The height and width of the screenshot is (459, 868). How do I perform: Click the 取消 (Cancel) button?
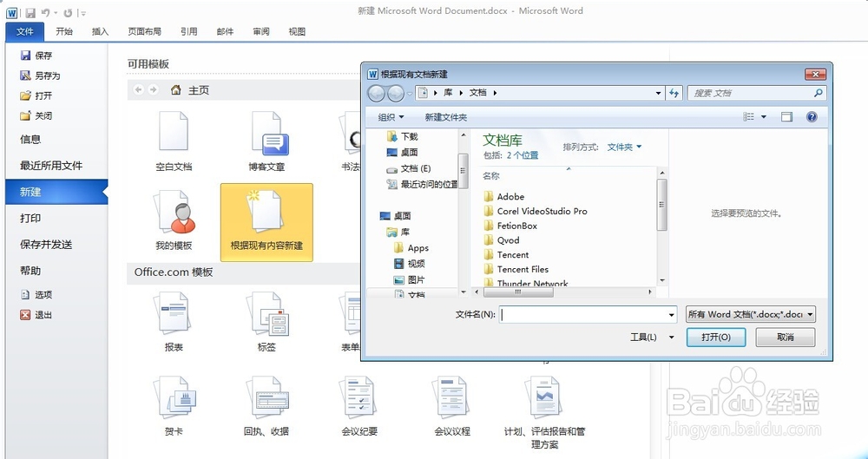click(x=785, y=337)
